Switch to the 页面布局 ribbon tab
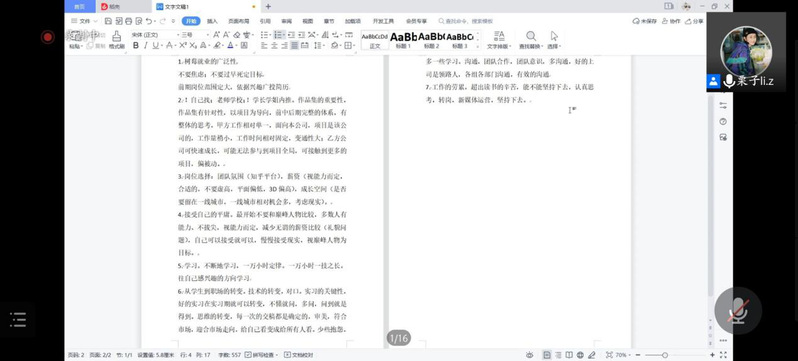Screen dimensions: 798x361 pyautogui.click(x=239, y=21)
